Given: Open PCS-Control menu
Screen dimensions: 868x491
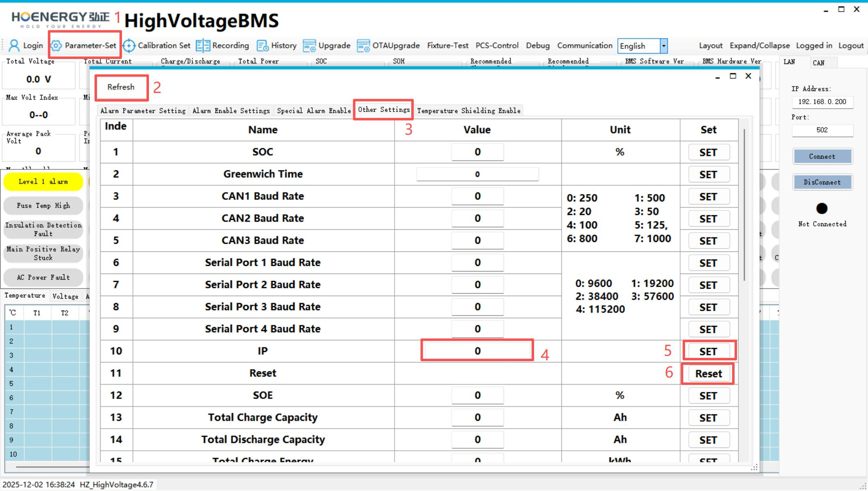Looking at the screenshot, I should click(x=497, y=45).
